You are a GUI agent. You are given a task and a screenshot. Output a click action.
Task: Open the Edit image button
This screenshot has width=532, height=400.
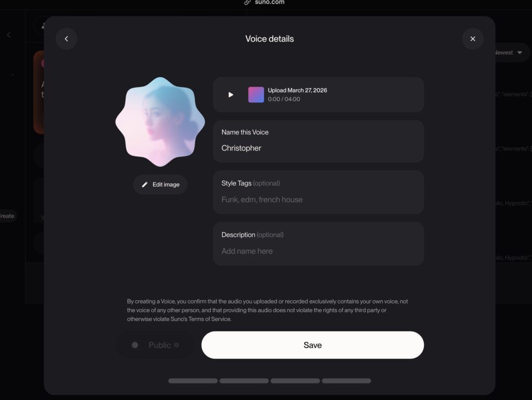(x=160, y=184)
